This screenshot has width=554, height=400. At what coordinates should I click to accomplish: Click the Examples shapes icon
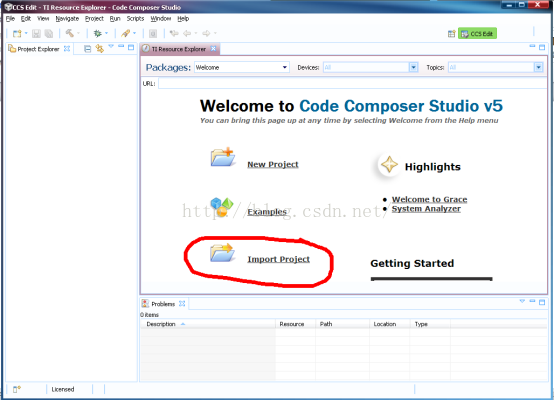tap(222, 207)
